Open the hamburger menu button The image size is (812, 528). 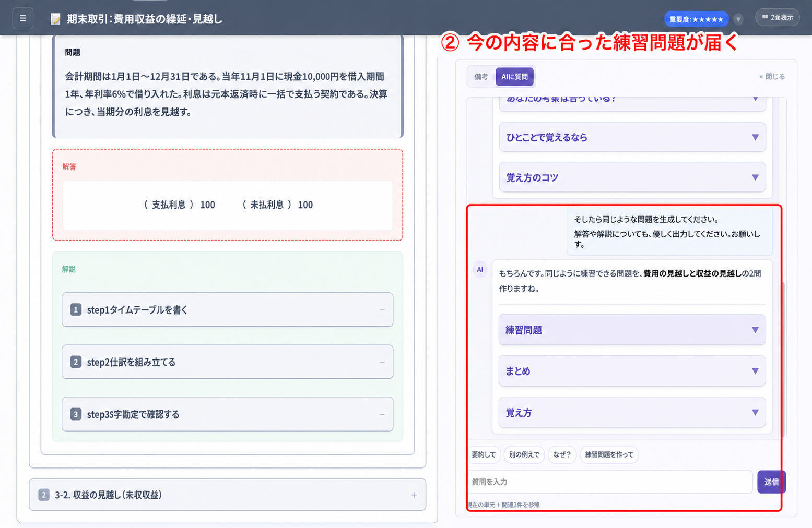(x=22, y=18)
